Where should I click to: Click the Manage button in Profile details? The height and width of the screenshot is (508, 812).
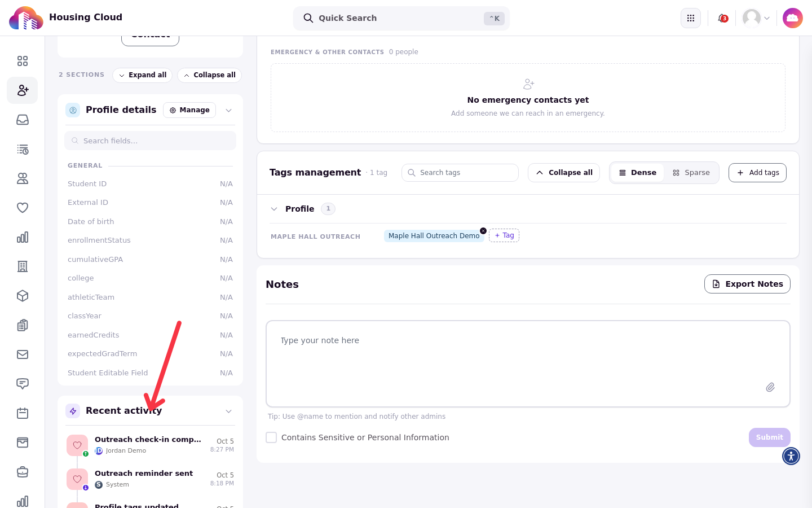click(189, 110)
